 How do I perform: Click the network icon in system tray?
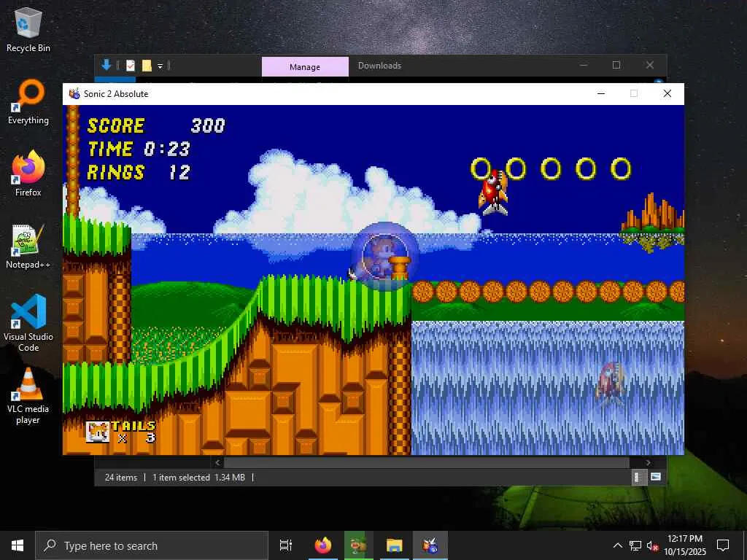tap(635, 545)
